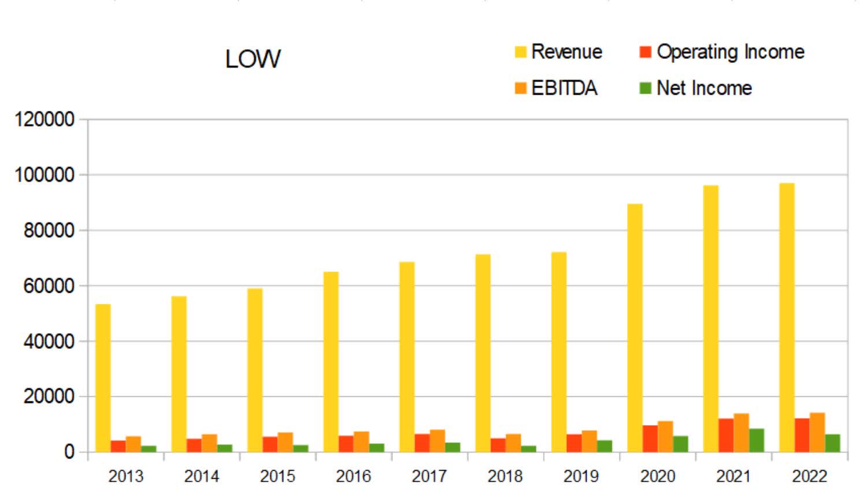This screenshot has width=868, height=503.
Task: Click the 2022 x-axis label
Action: point(810,476)
